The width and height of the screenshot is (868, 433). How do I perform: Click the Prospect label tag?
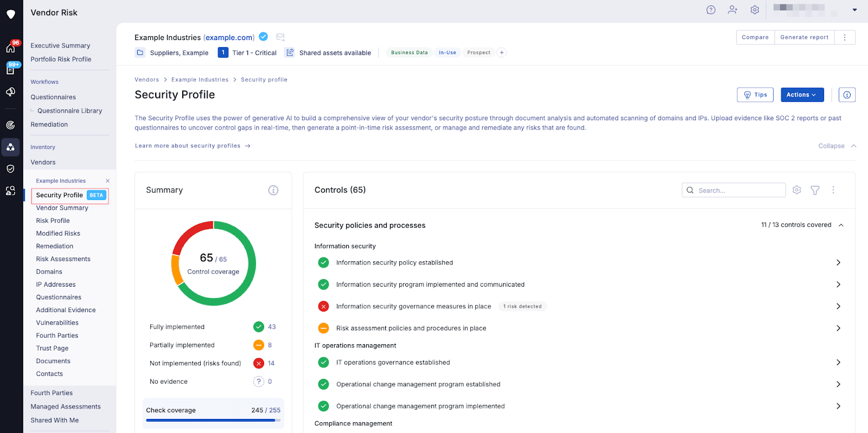tap(478, 53)
